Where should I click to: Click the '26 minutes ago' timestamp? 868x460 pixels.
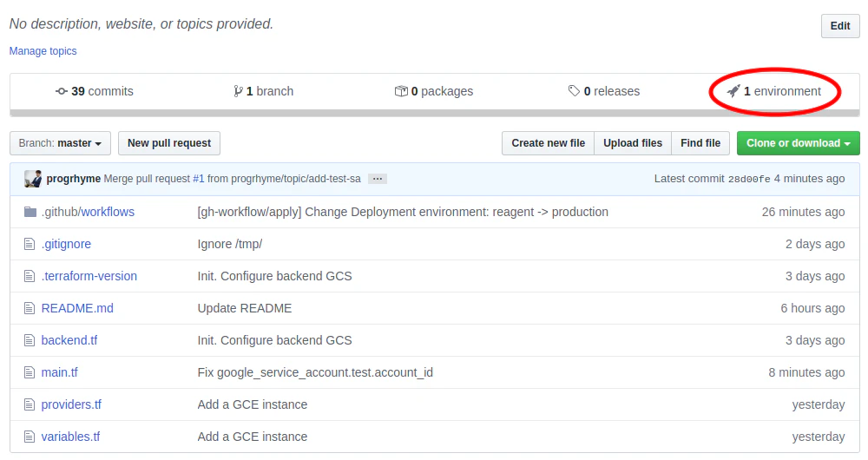click(x=803, y=212)
